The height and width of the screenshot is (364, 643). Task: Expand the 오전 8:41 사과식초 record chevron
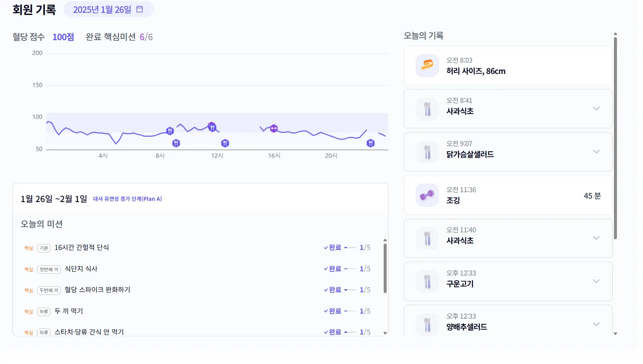(596, 109)
